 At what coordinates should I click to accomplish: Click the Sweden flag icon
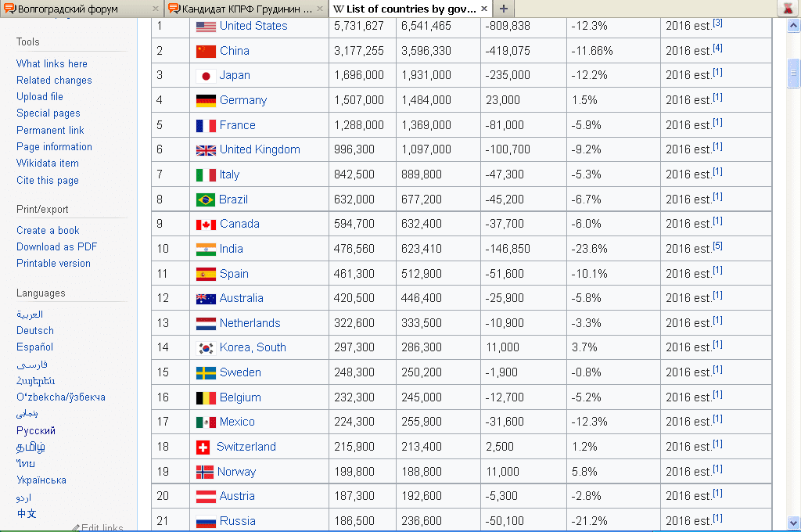coord(206,373)
